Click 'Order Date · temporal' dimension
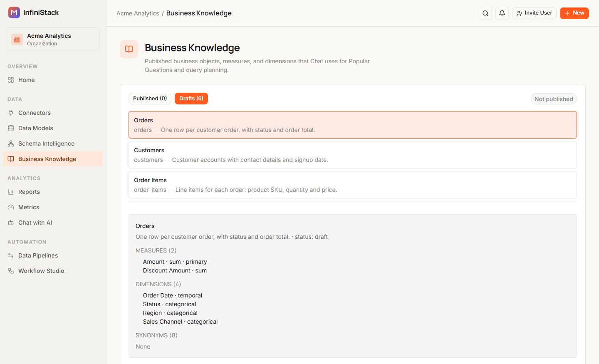 coord(173,295)
